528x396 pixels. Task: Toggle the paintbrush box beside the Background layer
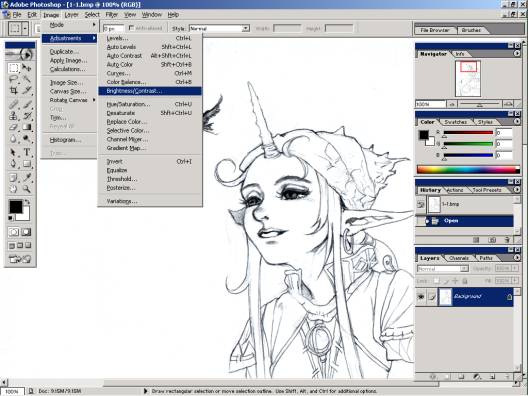pyautogui.click(x=432, y=297)
